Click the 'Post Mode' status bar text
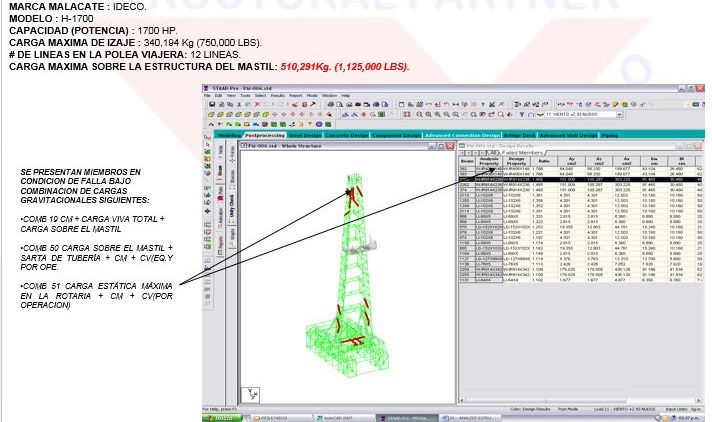Image resolution: width=712 pixels, height=422 pixels. coord(568,409)
